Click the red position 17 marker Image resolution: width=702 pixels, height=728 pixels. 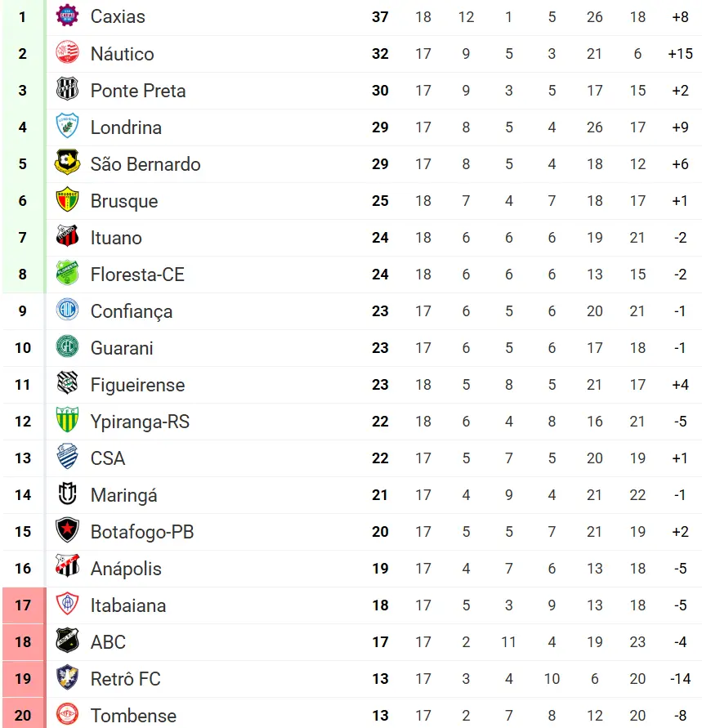tap(23, 605)
